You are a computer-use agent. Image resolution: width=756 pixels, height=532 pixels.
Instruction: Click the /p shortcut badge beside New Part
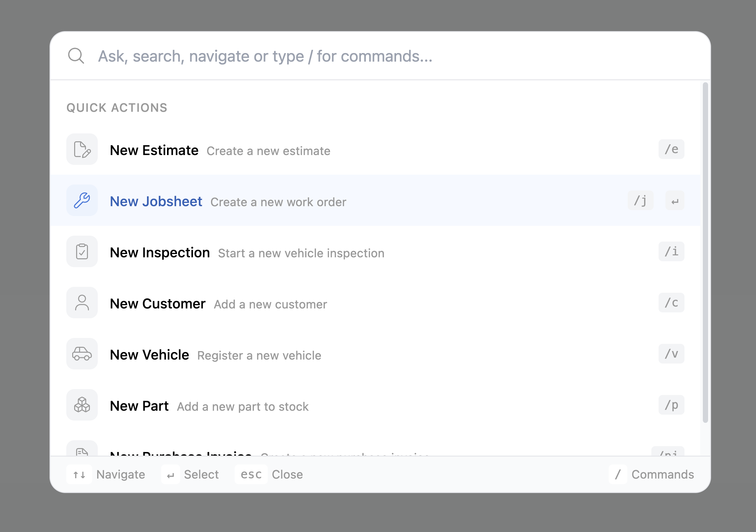671,405
